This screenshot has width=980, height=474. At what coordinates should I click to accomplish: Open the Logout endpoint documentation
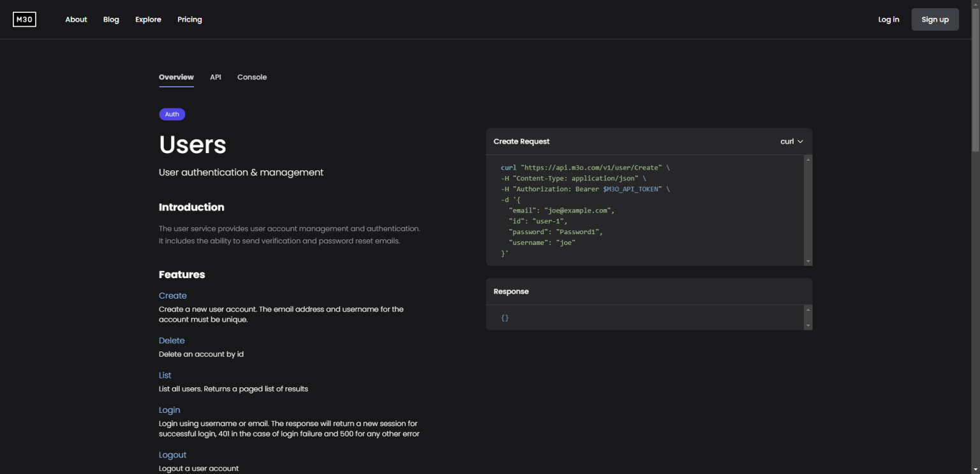[x=172, y=454]
